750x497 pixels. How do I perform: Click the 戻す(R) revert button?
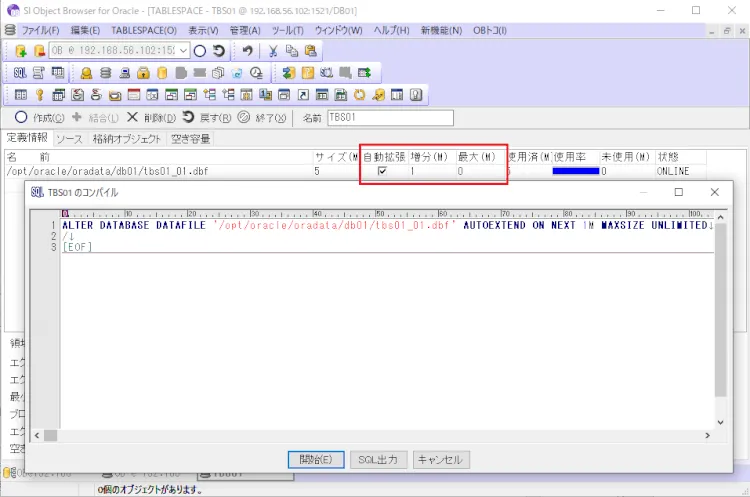point(207,118)
